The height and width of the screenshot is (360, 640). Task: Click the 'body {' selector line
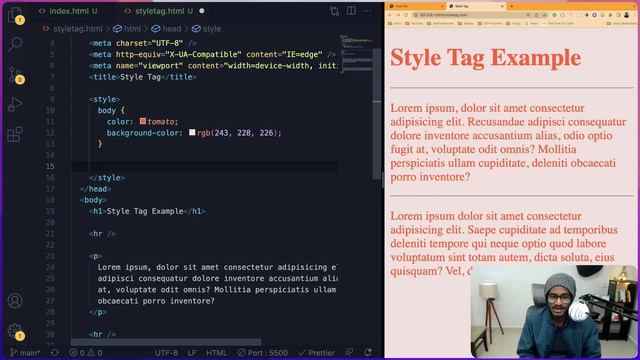coord(111,110)
